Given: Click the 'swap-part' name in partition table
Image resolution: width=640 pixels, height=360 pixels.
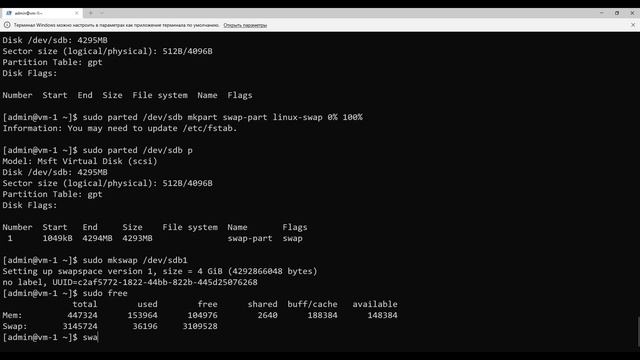Looking at the screenshot, I should [x=250, y=238].
